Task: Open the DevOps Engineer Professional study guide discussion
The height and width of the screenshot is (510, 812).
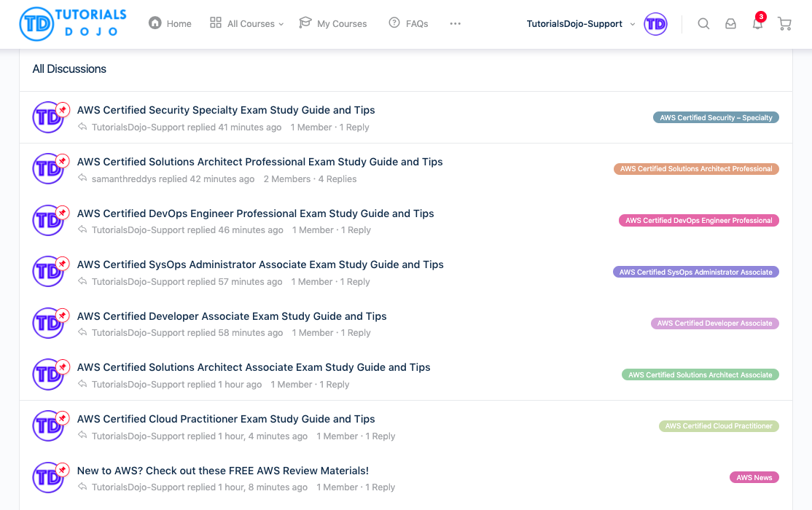Action: coord(255,213)
